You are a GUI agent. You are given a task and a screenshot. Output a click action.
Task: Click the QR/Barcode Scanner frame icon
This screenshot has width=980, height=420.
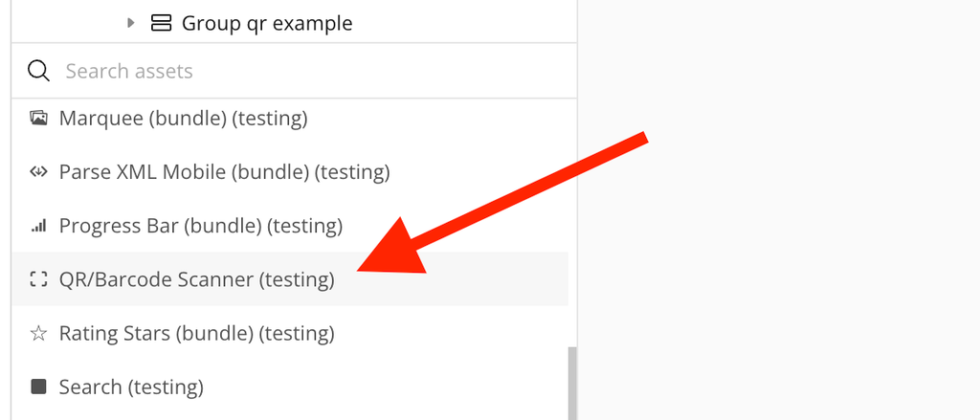pos(38,279)
